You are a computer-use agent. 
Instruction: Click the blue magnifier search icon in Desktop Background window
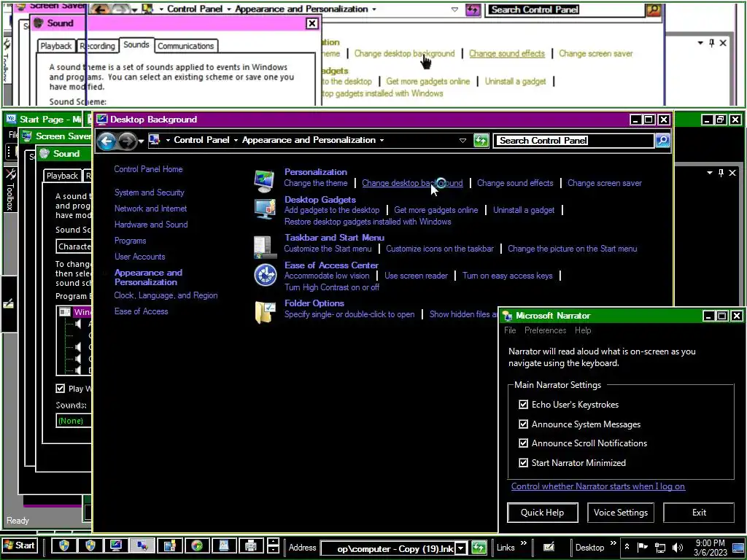(x=662, y=141)
